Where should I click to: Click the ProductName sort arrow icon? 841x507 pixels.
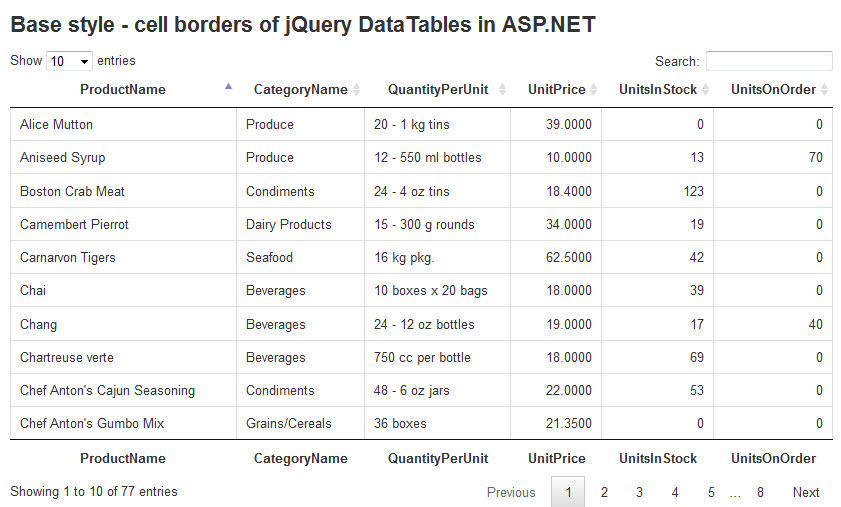(228, 86)
